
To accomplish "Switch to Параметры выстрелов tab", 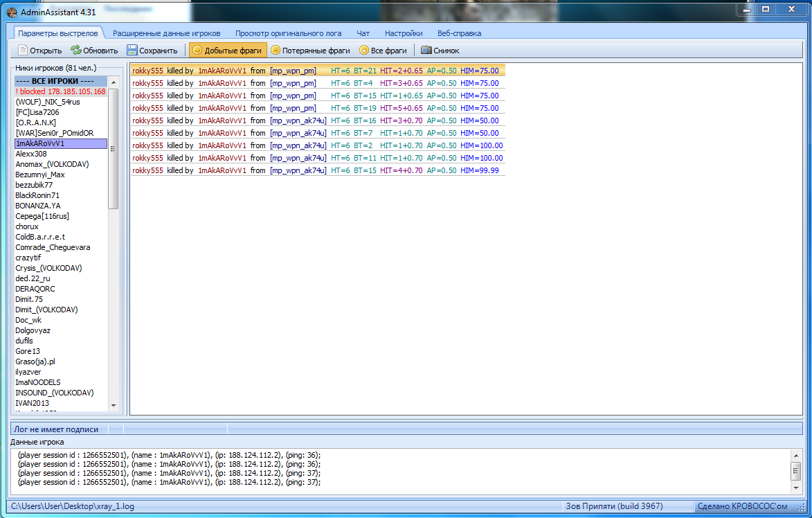I will 58,33.
